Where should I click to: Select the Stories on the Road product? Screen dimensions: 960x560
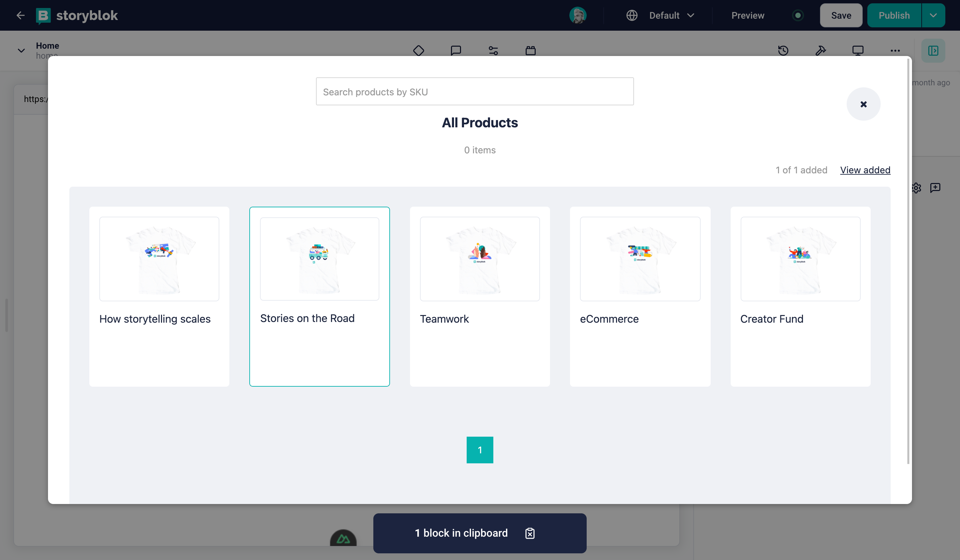[x=319, y=296]
